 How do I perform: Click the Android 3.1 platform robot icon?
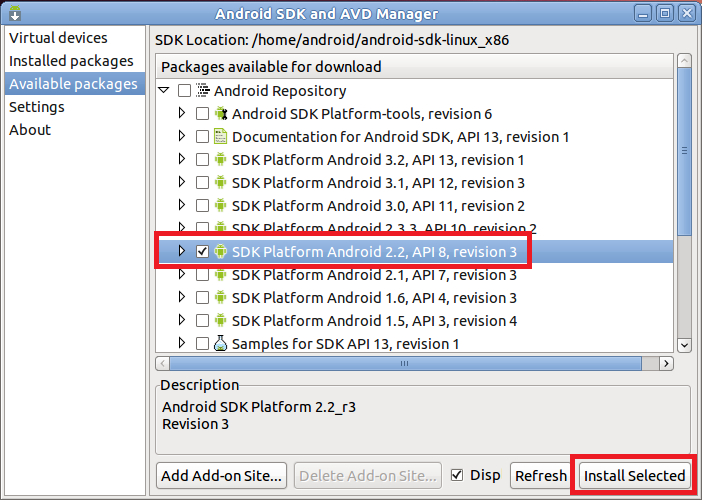(x=220, y=182)
